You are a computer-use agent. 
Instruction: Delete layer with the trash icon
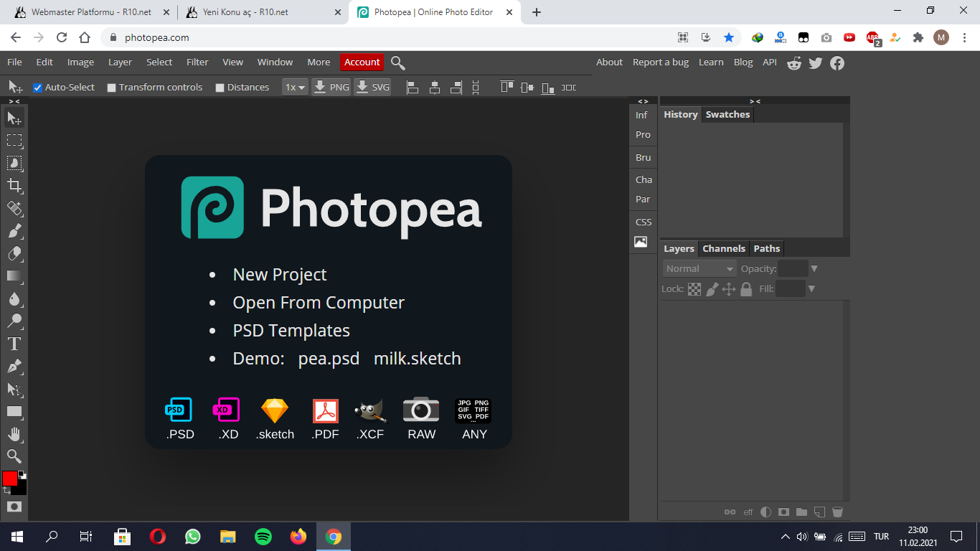click(x=837, y=512)
